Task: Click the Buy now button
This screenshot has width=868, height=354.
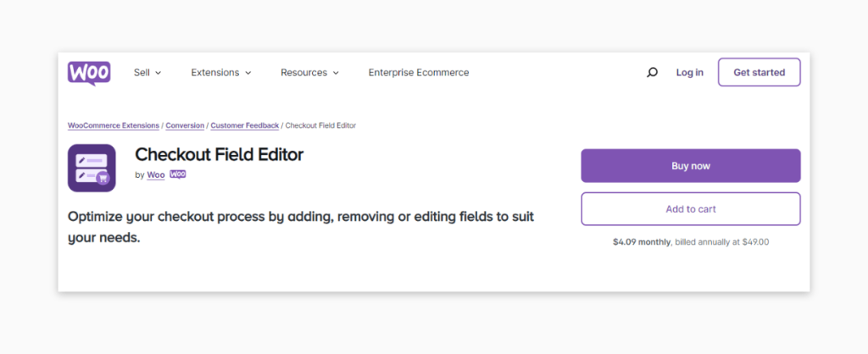Action: 690,166
